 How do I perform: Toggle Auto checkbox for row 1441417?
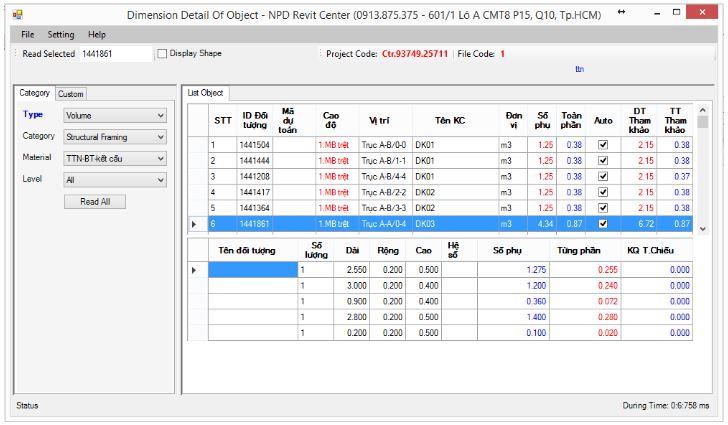[x=603, y=192]
